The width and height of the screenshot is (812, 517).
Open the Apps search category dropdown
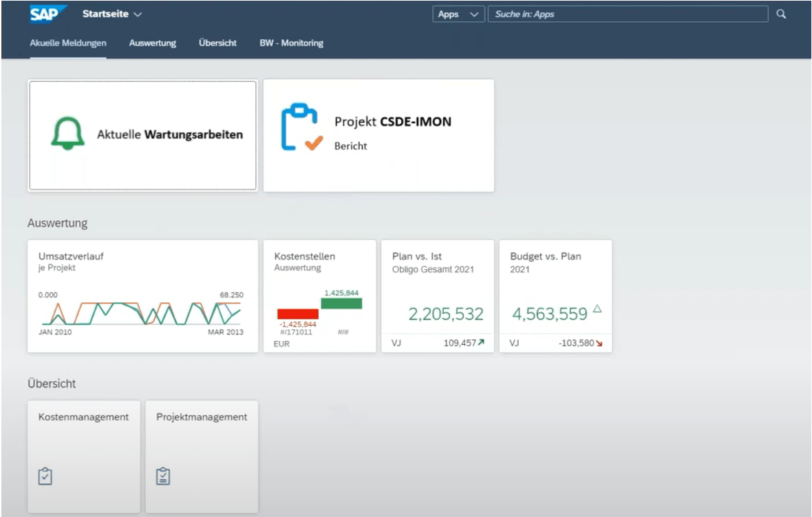[x=458, y=14]
